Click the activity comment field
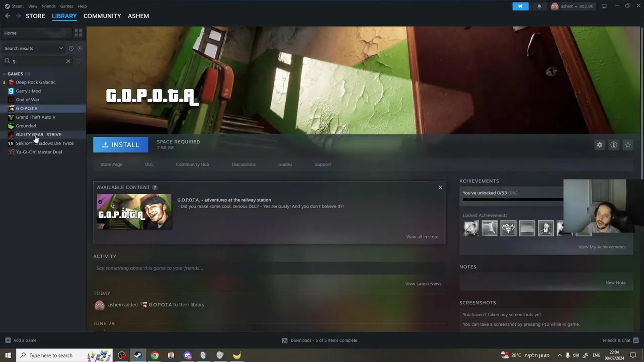644x362 pixels. 269,268
